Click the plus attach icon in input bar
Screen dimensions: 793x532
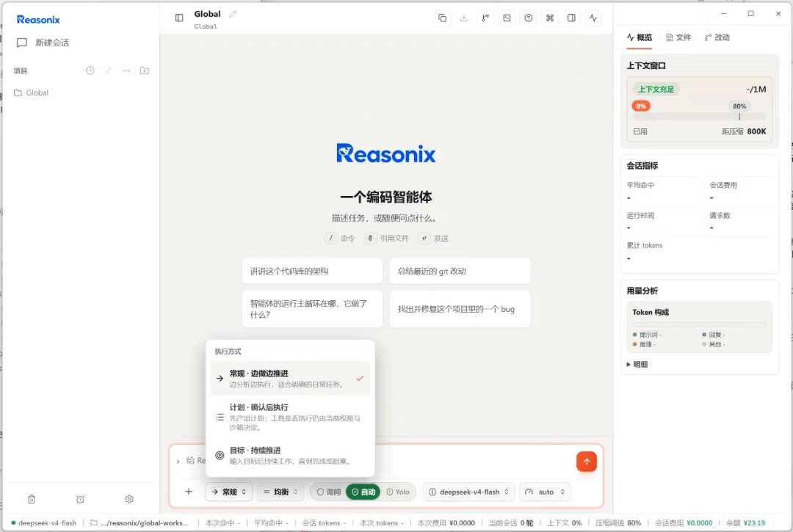(189, 492)
